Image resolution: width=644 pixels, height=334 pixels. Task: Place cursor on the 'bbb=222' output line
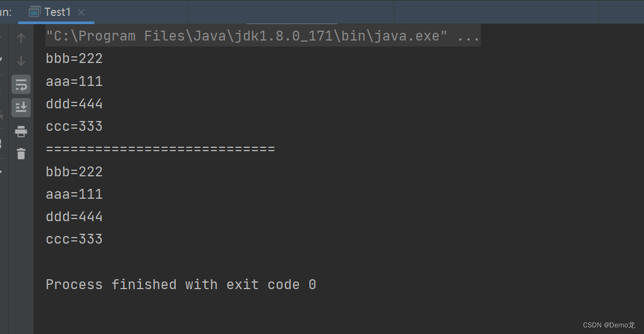[74, 58]
